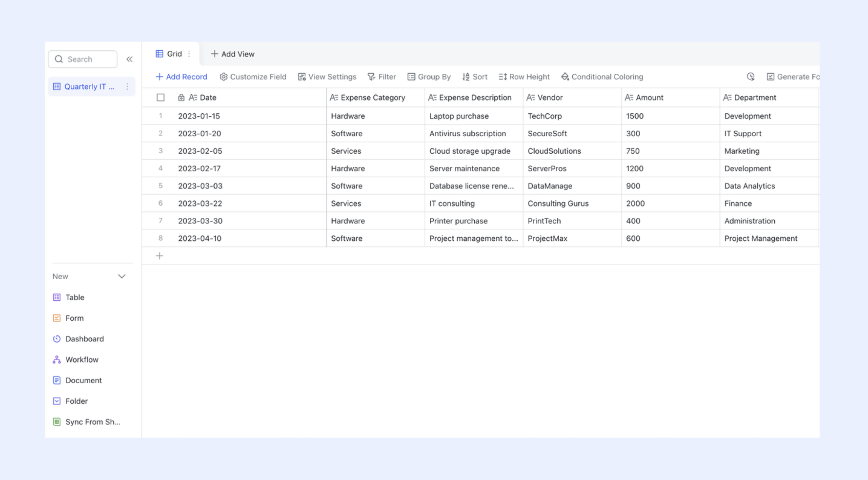Click Amount column text-type icon
Viewport: 868px width, 480px height.
click(x=629, y=98)
